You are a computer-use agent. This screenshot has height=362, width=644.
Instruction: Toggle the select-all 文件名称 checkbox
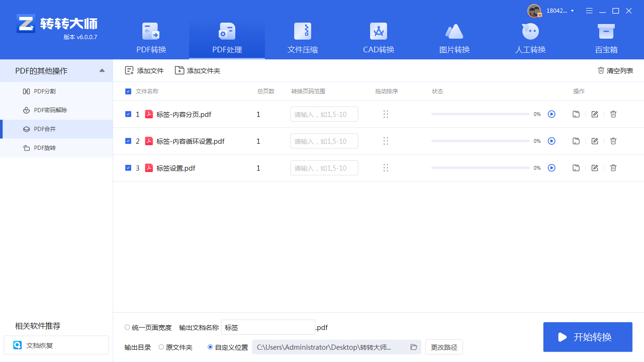click(128, 91)
